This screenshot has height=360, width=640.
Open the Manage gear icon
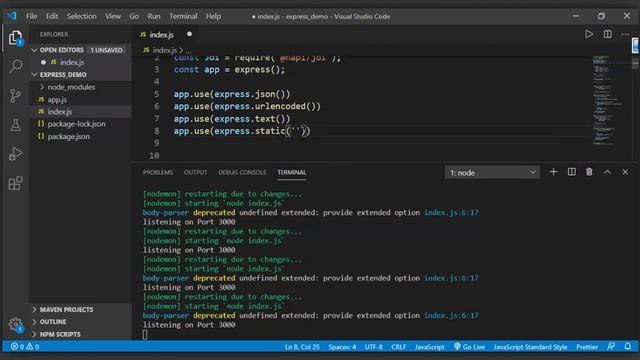pos(16,325)
